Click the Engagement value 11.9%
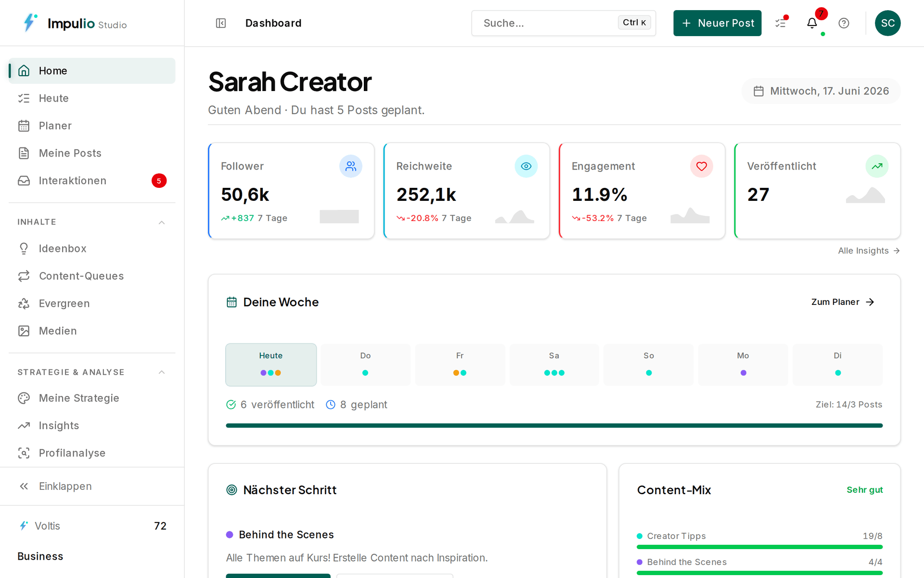This screenshot has width=924, height=578. [x=600, y=195]
